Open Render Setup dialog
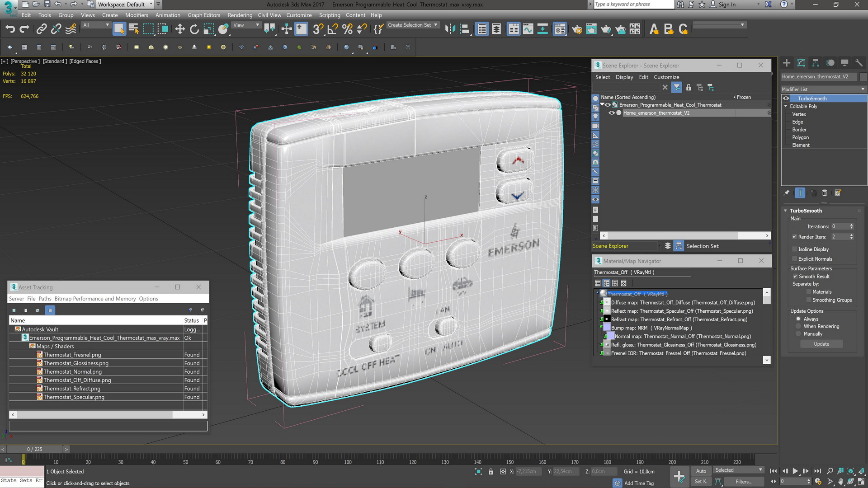The image size is (868, 488). 577,29
